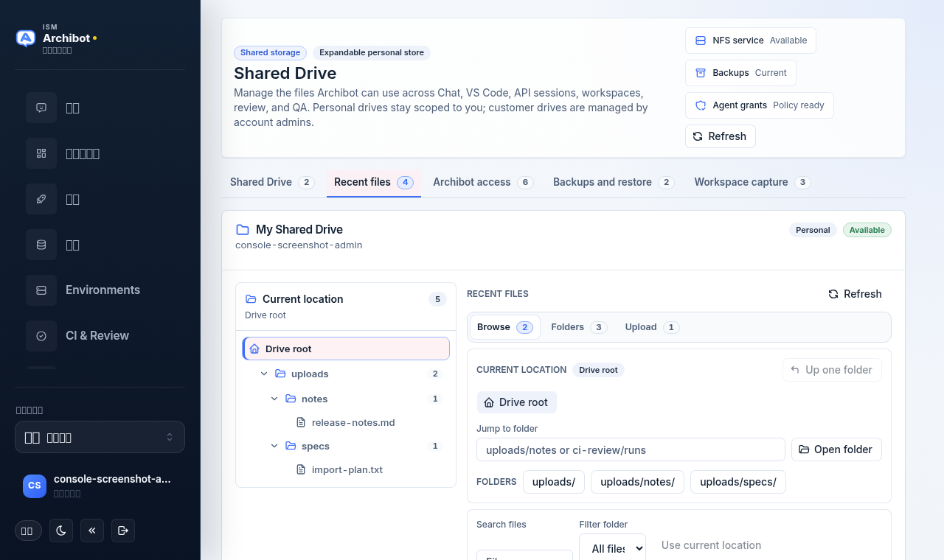Viewport: 944px width, 560px height.
Task: Click the Backups archive box icon
Action: 701,73
